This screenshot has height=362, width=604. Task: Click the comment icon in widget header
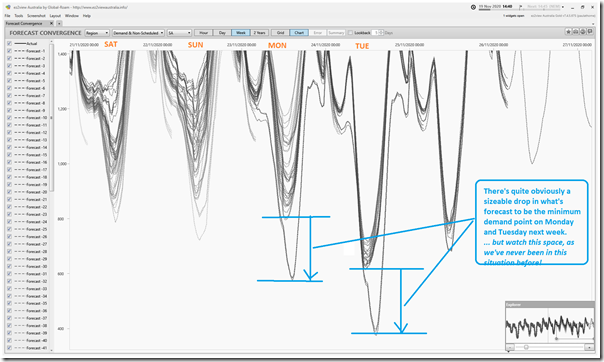click(x=590, y=32)
